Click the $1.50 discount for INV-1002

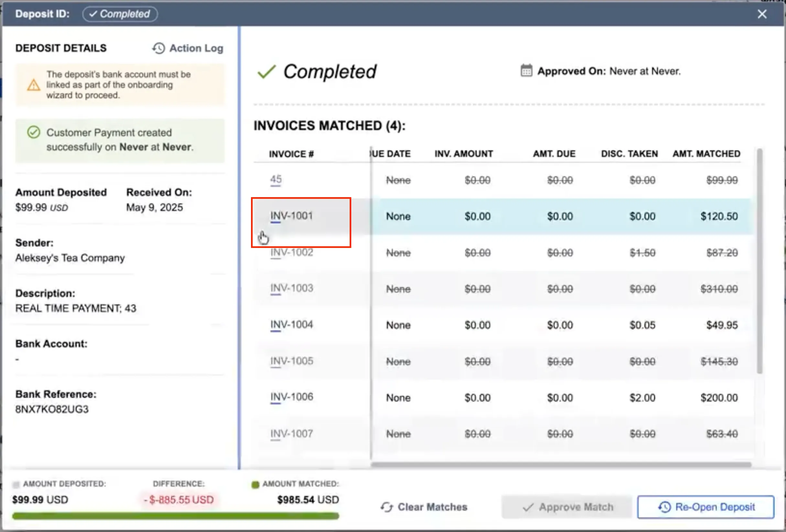(642, 253)
